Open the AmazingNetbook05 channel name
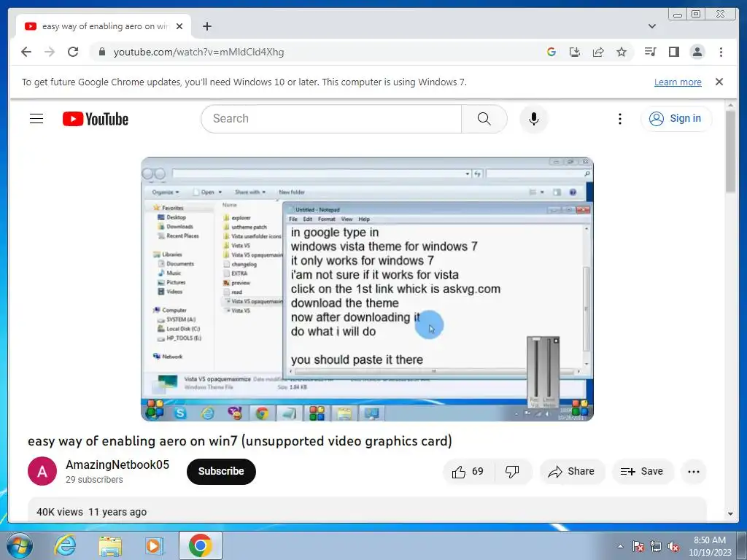747x560 pixels. (117, 464)
